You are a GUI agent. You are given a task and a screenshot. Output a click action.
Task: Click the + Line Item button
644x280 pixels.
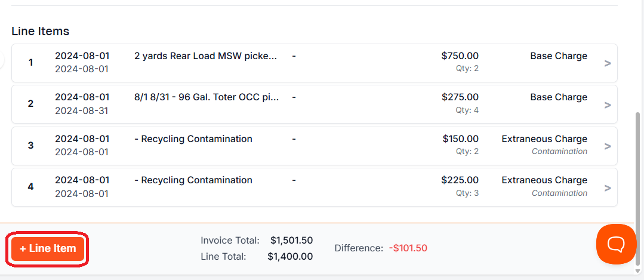48,248
